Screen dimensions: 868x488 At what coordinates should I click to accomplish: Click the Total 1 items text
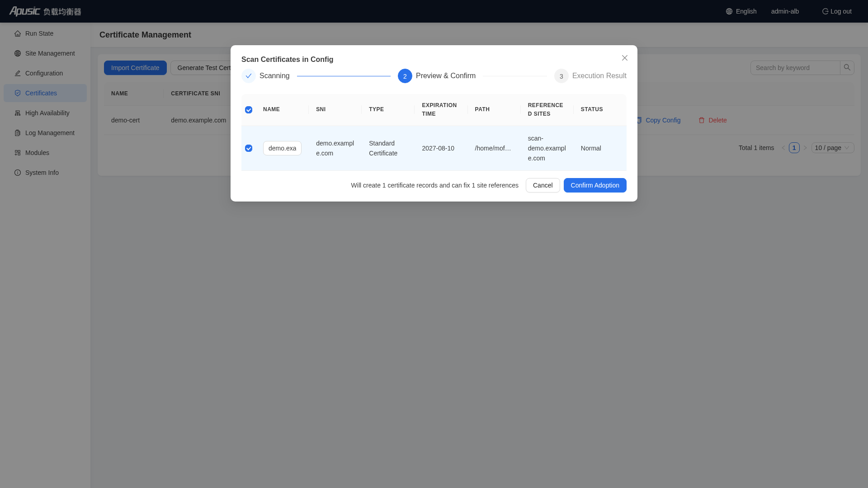[756, 148]
